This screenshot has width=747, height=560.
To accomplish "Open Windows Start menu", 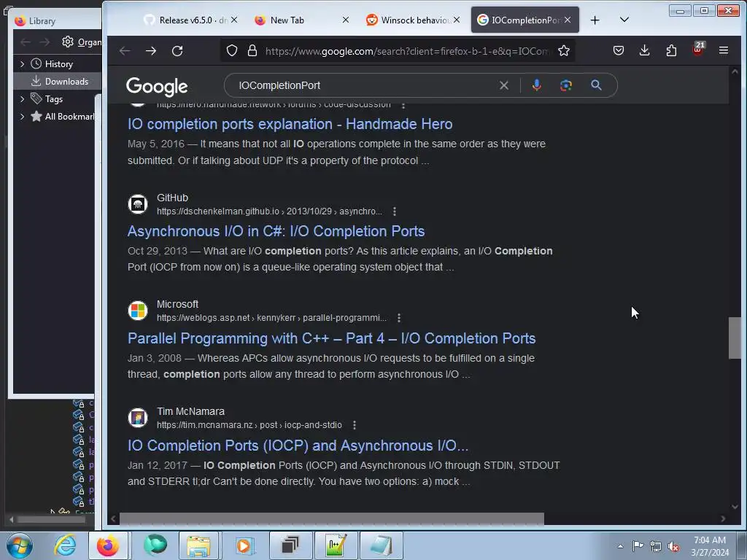I will click(x=19, y=545).
